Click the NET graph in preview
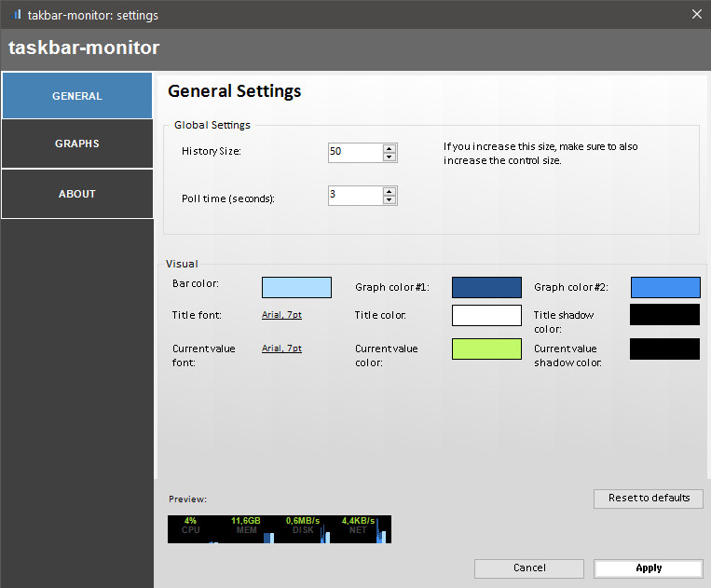The image size is (711, 588). (362, 529)
